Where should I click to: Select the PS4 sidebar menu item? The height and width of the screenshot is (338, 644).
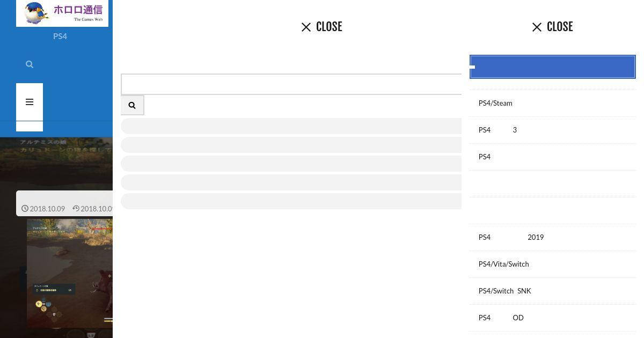click(x=60, y=36)
